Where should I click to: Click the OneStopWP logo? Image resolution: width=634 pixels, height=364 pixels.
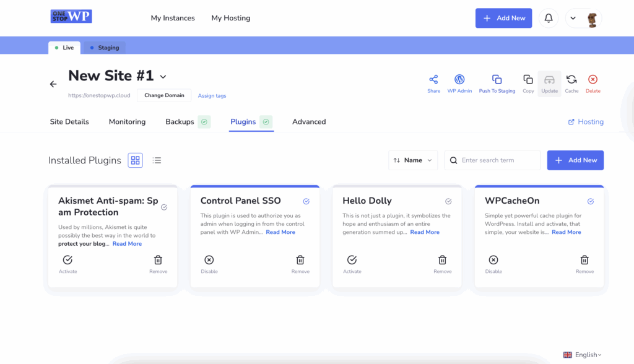71,16
